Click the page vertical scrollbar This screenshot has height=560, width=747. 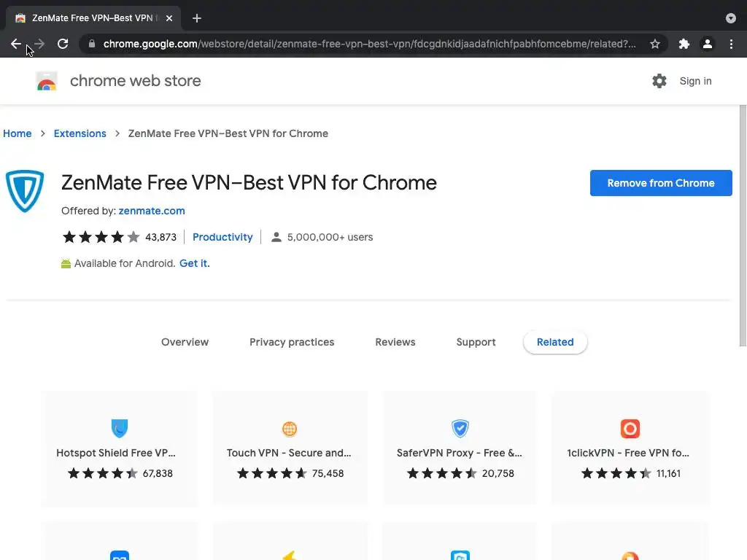[743, 226]
